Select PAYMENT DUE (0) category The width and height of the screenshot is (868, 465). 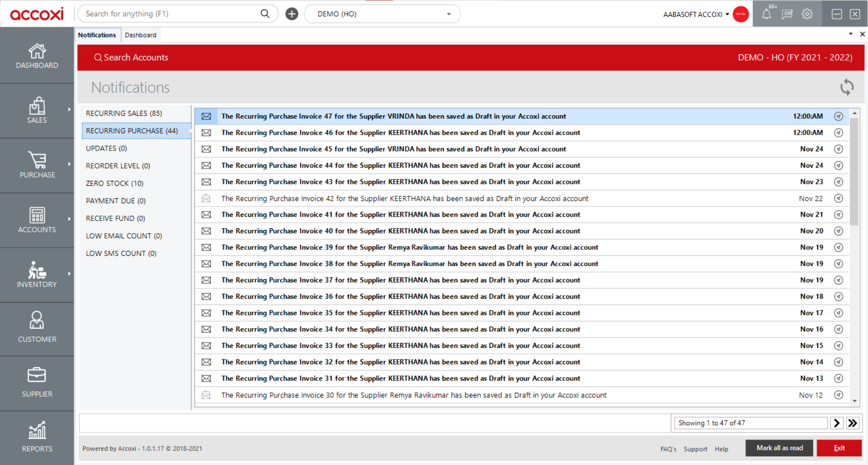tap(136, 201)
